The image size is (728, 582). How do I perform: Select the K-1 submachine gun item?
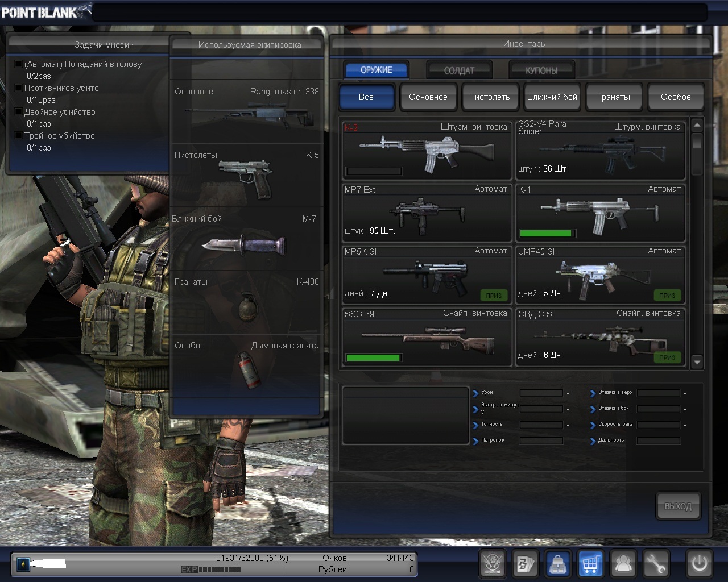point(600,213)
